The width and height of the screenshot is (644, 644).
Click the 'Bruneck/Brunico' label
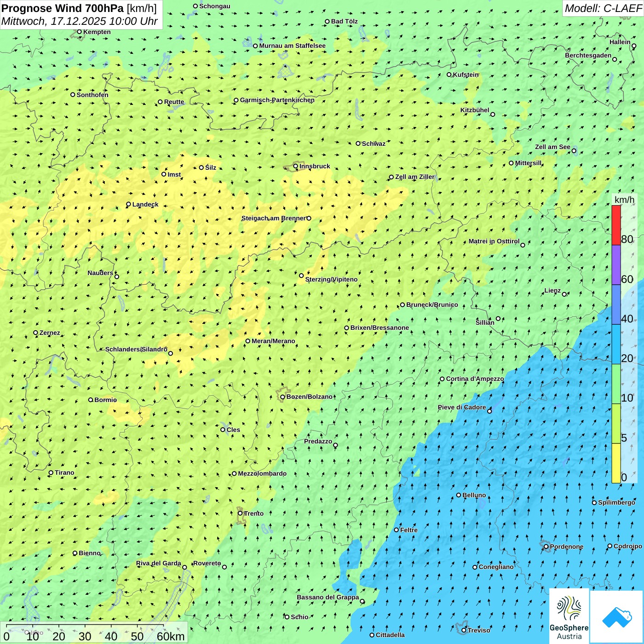click(432, 305)
